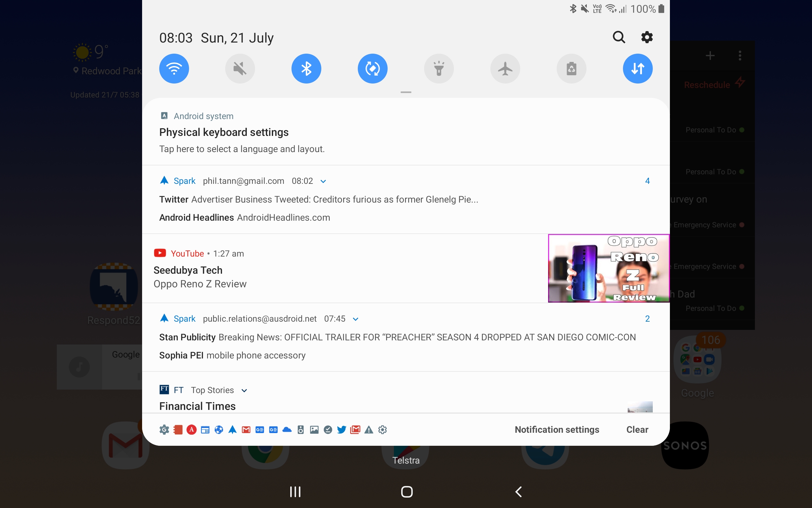This screenshot has width=812, height=508.
Task: Open the Oppo Reno Z video thumbnail
Action: [609, 269]
